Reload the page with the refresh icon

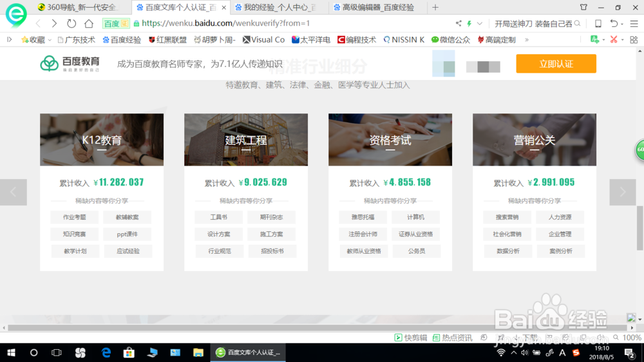(x=71, y=23)
